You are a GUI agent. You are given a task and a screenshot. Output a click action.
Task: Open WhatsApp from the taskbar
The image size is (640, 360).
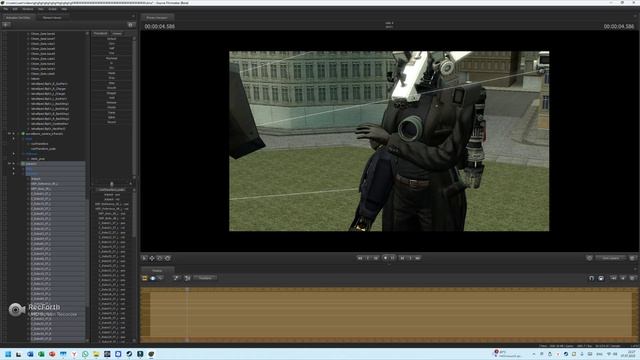point(85,354)
